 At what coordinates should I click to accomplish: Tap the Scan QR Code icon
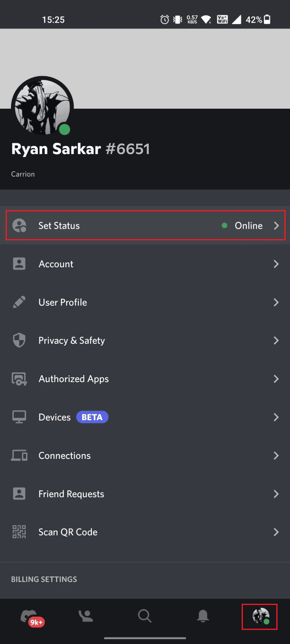19,532
